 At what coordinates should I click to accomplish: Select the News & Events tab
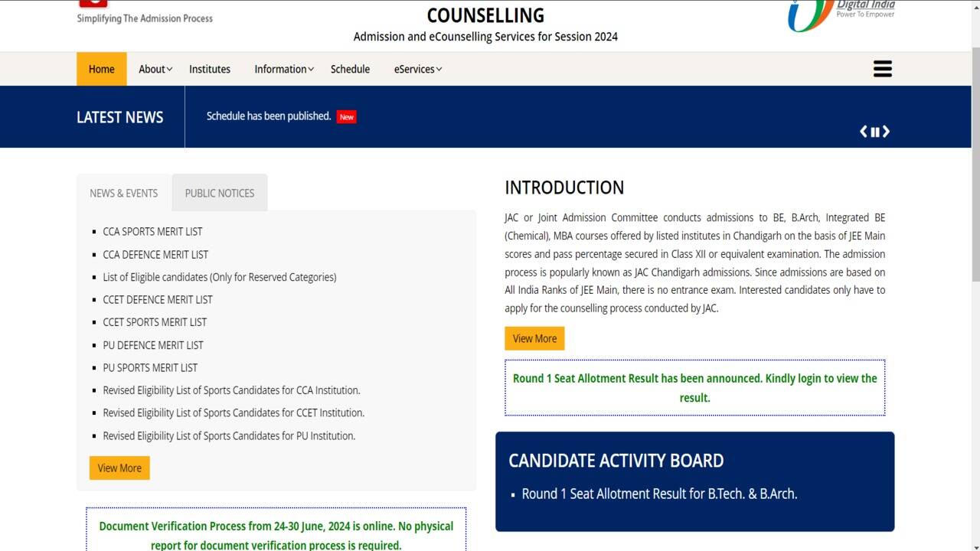(x=124, y=193)
